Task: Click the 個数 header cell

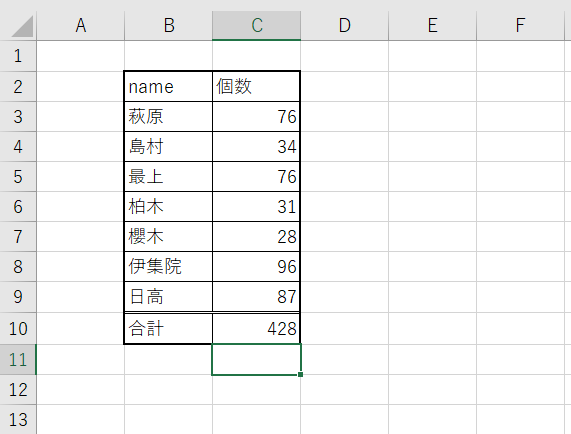Action: [256, 87]
